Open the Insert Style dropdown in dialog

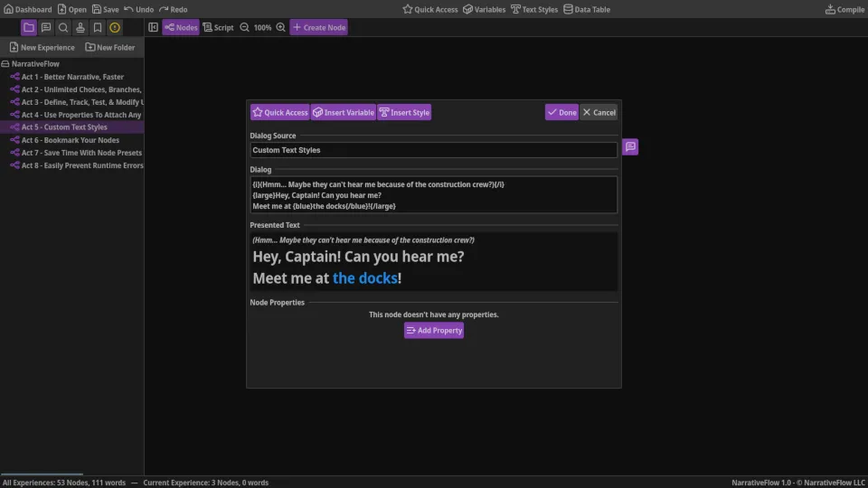click(x=404, y=113)
